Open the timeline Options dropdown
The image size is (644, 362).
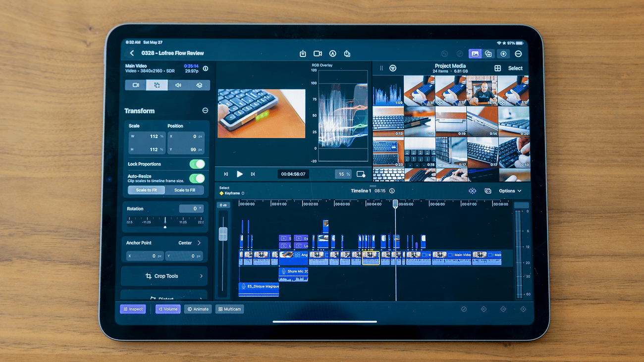(510, 191)
